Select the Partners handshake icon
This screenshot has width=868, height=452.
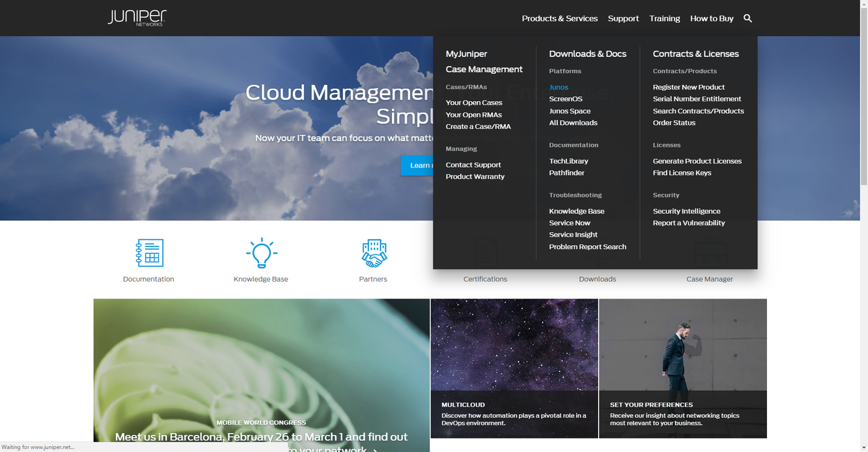(374, 253)
